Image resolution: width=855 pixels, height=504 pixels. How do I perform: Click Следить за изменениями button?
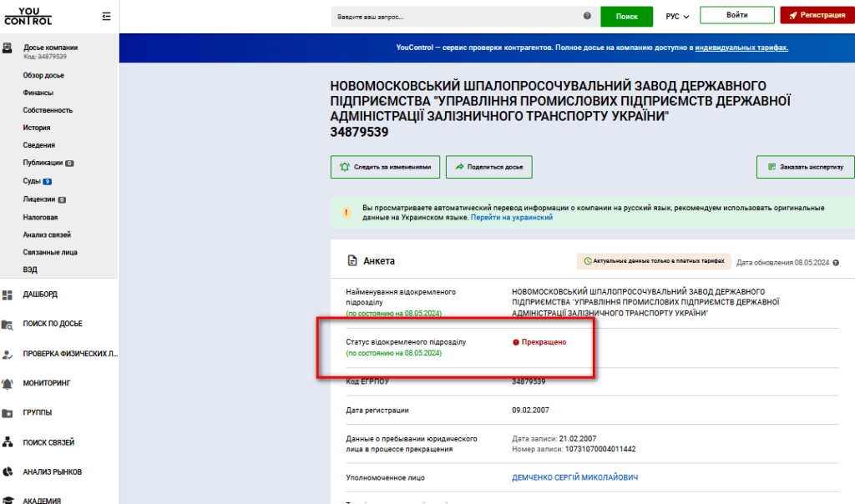click(x=385, y=167)
